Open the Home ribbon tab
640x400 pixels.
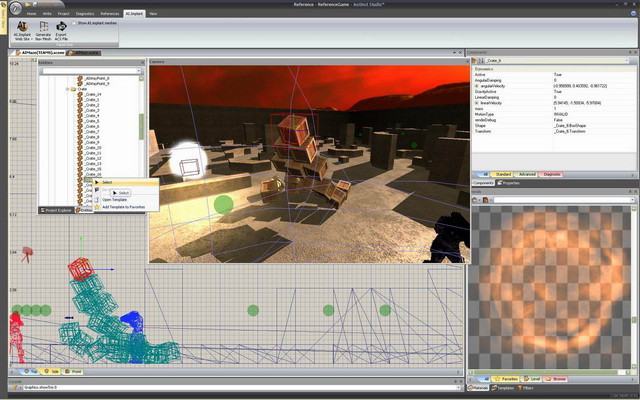tap(31, 13)
